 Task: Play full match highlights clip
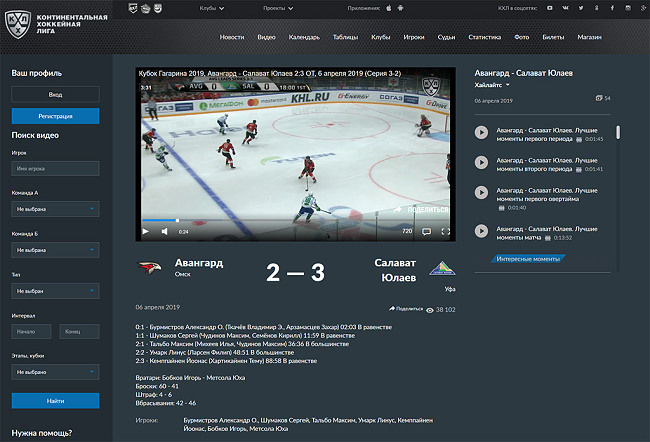[x=481, y=231]
